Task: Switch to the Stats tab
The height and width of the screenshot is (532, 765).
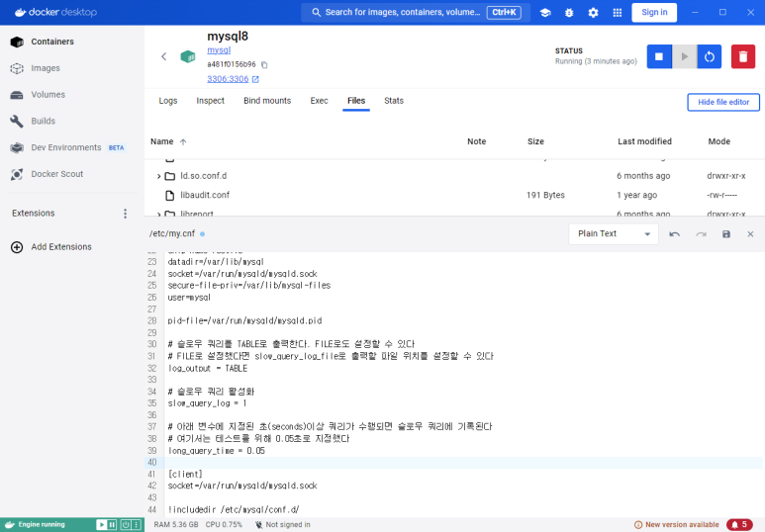Action: click(x=394, y=101)
